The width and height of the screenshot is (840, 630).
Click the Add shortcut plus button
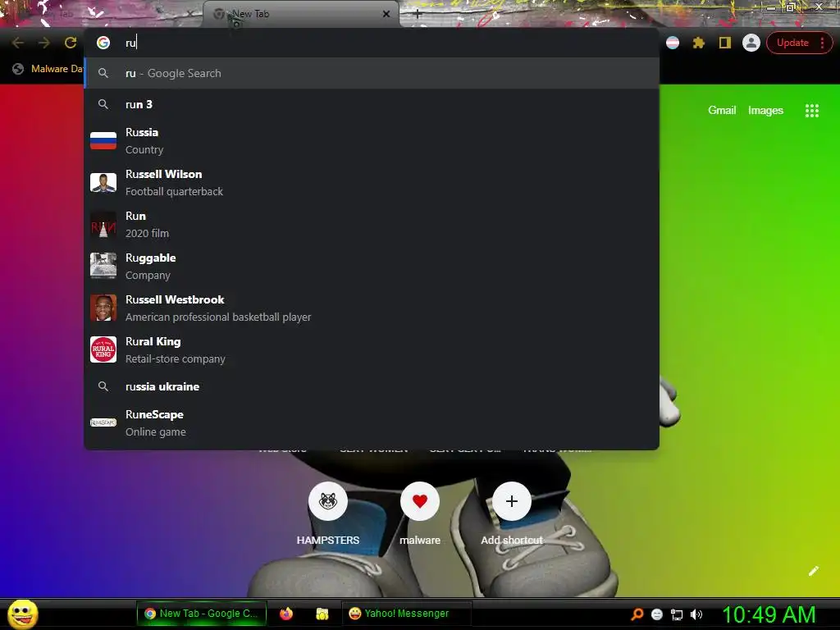pyautogui.click(x=512, y=501)
